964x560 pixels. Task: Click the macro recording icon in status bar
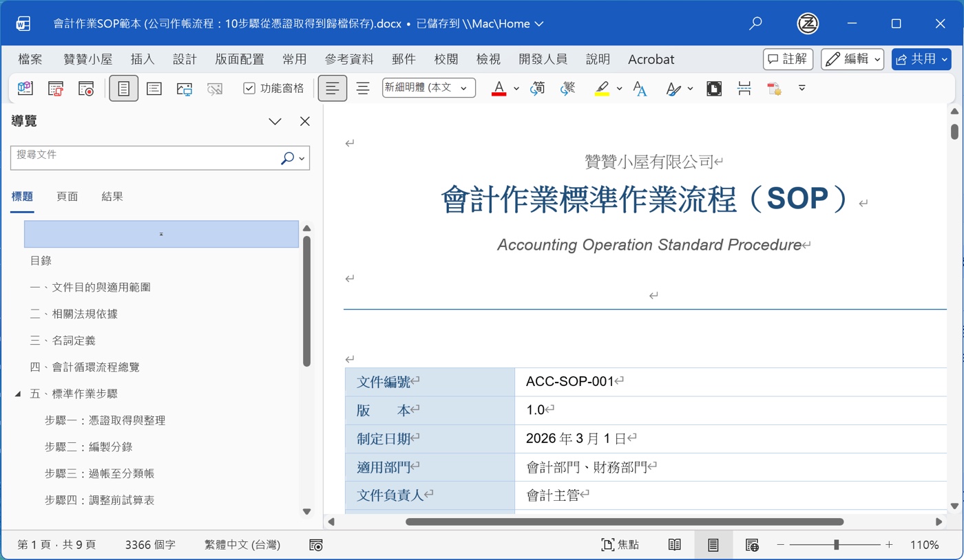(315, 544)
